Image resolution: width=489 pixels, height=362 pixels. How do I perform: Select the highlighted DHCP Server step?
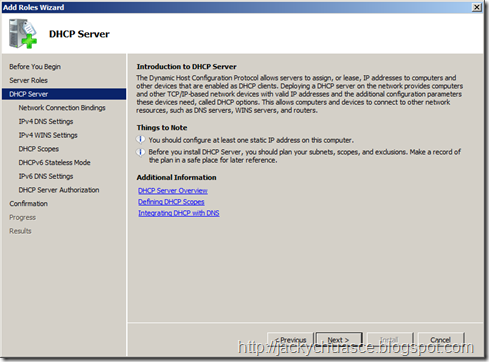(x=64, y=94)
